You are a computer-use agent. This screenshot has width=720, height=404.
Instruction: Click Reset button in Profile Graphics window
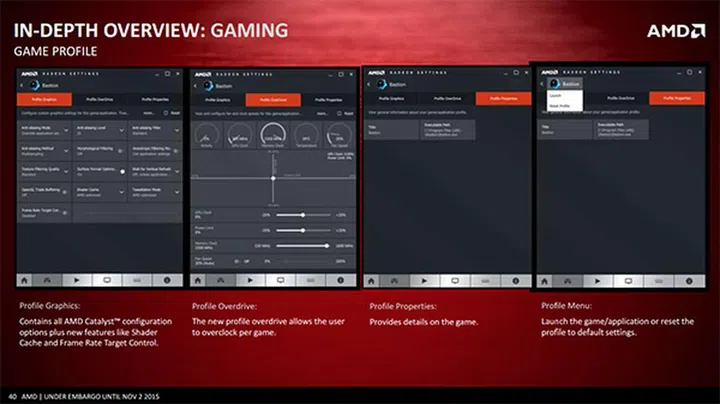pyautogui.click(x=172, y=113)
